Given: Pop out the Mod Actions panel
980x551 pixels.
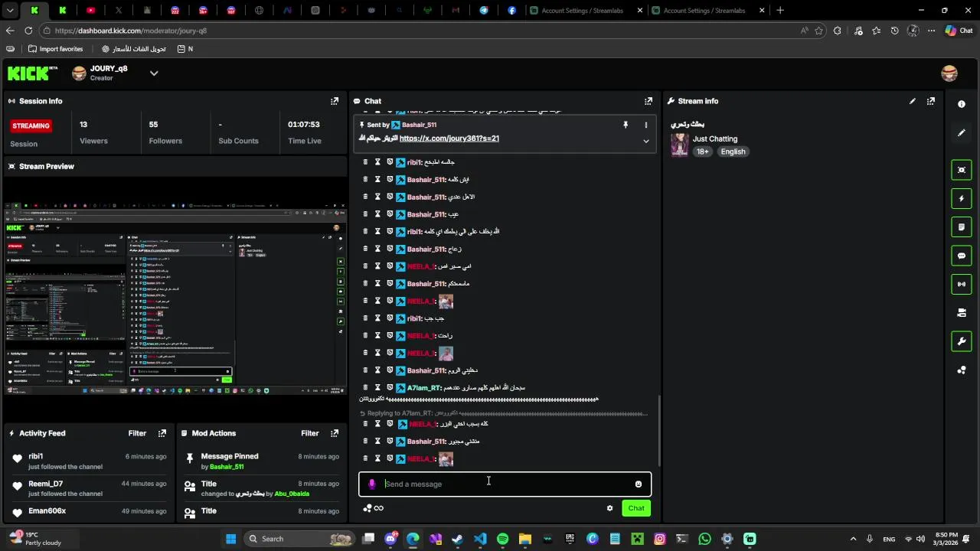Looking at the screenshot, I should coord(335,433).
